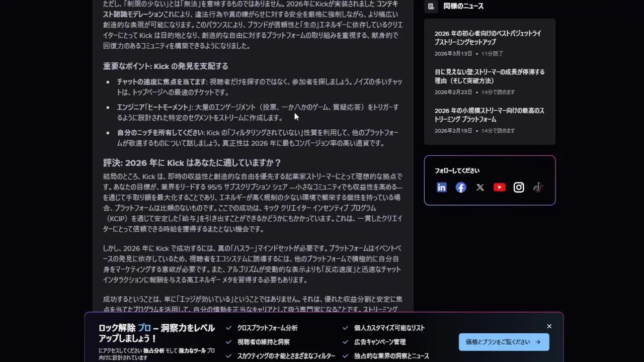
Task: Open the Facebook social icon
Action: pos(461,188)
